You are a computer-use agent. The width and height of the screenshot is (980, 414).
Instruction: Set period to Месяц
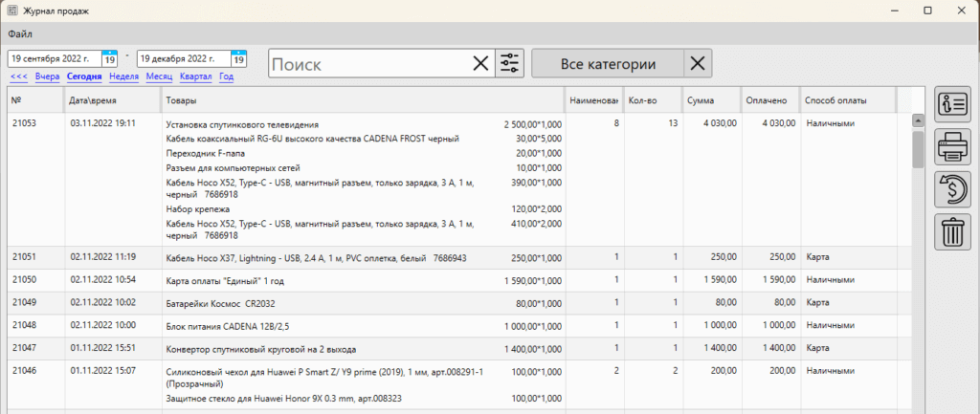point(159,76)
